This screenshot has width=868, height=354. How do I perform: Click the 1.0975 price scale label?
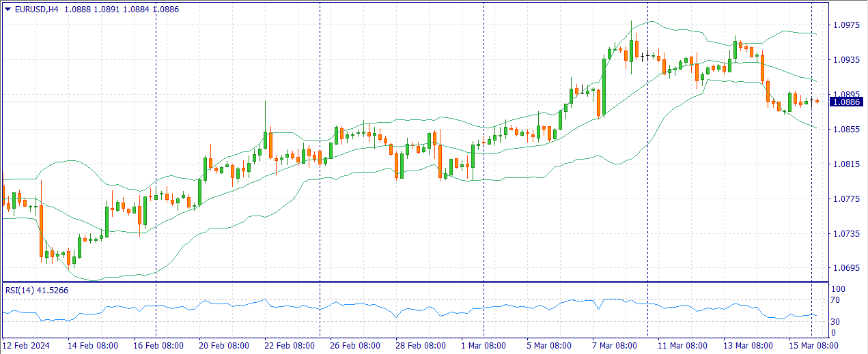845,25
